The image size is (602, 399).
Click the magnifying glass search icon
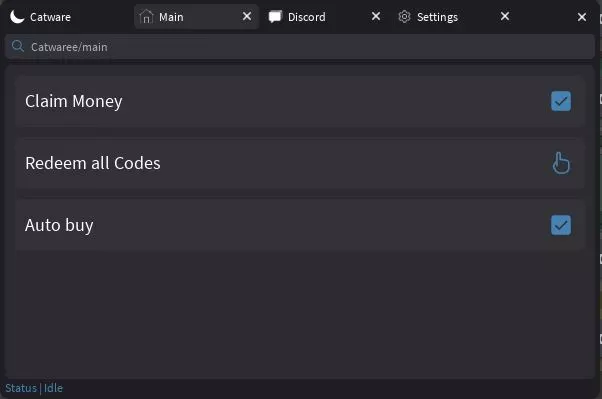pos(18,46)
